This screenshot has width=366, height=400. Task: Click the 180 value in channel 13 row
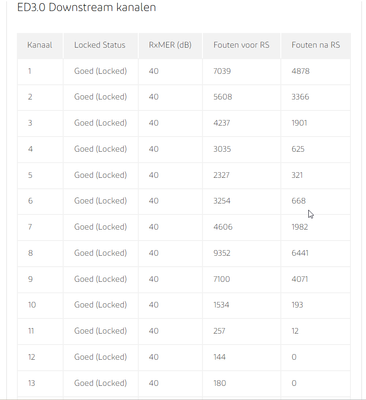click(220, 383)
